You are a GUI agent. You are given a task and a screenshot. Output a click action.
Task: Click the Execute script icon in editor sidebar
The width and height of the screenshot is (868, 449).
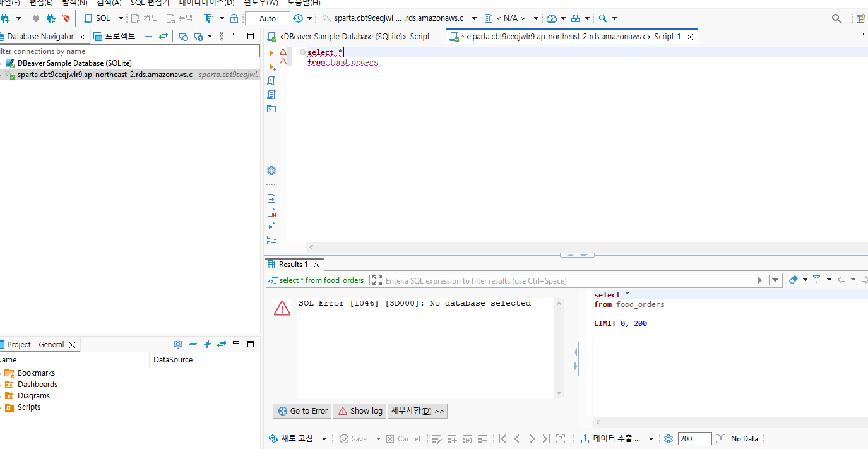pyautogui.click(x=271, y=81)
